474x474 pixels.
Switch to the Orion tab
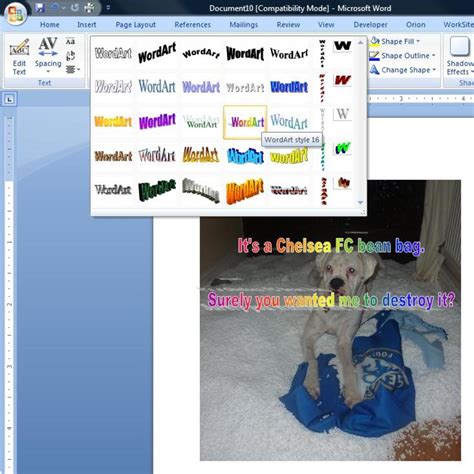click(x=416, y=25)
